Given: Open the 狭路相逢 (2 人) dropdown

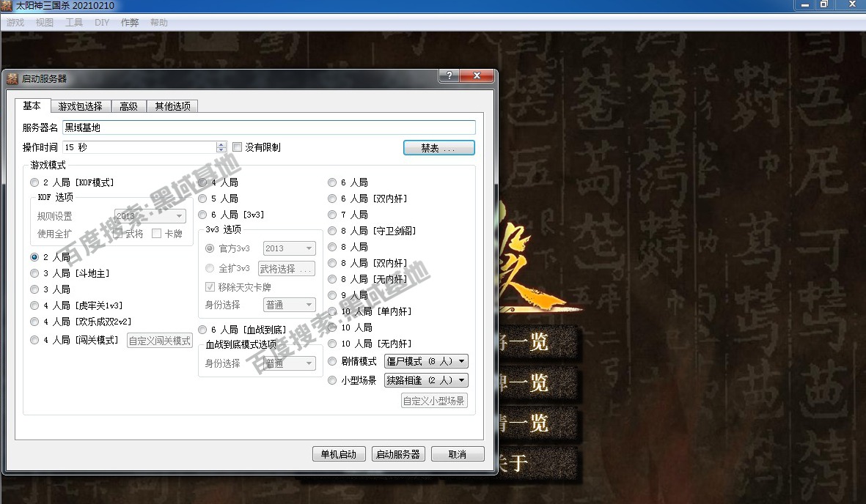Looking at the screenshot, I should click(x=426, y=380).
